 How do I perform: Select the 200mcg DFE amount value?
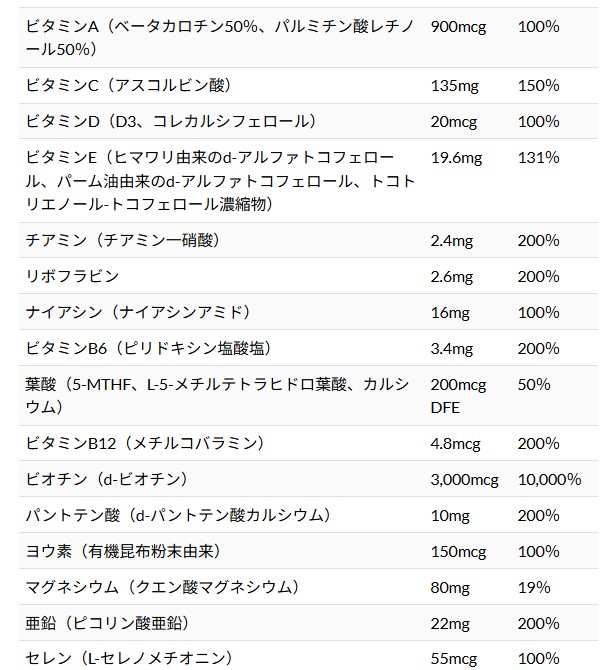coord(458,396)
